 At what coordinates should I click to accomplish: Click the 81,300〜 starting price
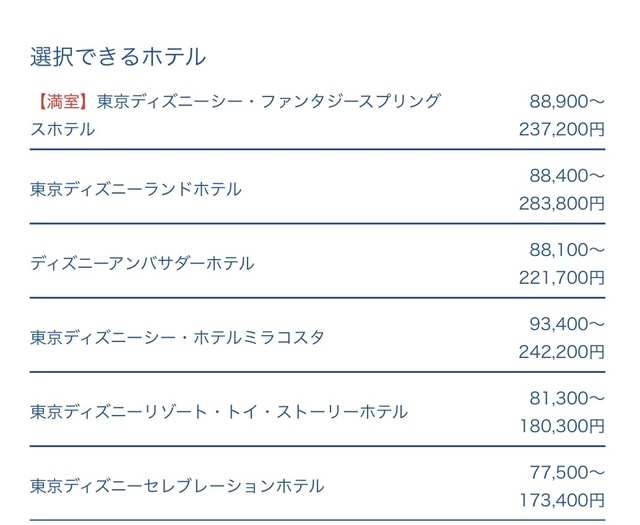click(567, 398)
